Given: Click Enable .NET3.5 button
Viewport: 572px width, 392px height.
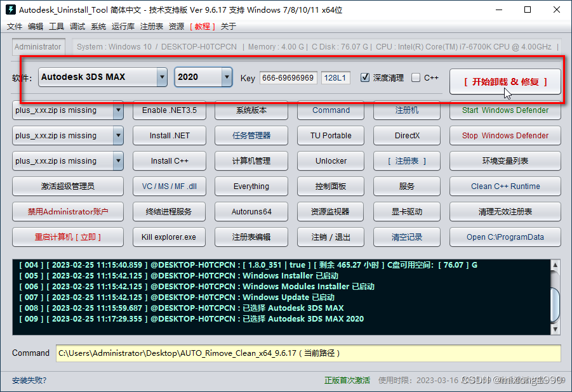Looking at the screenshot, I should point(170,110).
